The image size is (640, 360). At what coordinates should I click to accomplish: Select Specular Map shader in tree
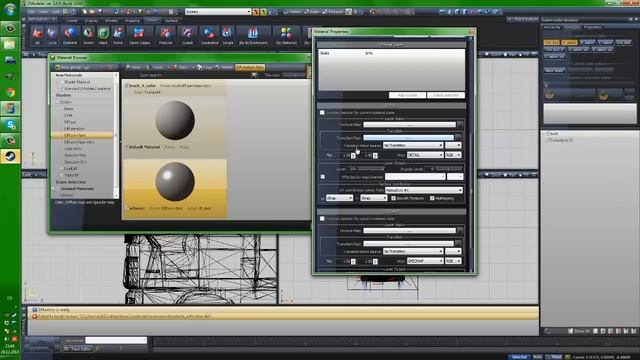click(75, 156)
